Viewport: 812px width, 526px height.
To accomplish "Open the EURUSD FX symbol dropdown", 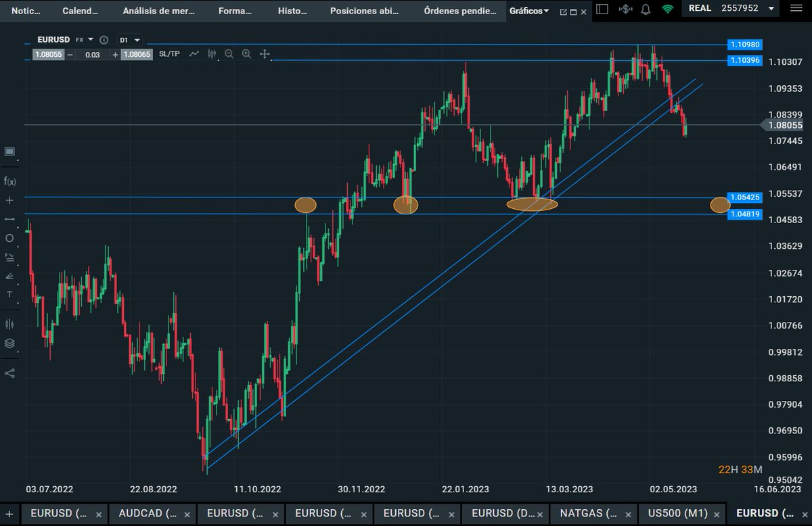I will pyautogui.click(x=66, y=40).
